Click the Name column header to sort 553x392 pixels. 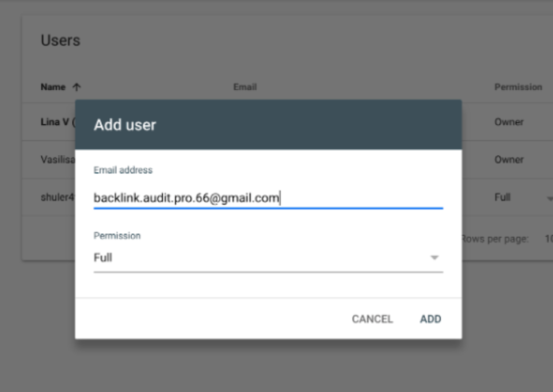click(55, 87)
